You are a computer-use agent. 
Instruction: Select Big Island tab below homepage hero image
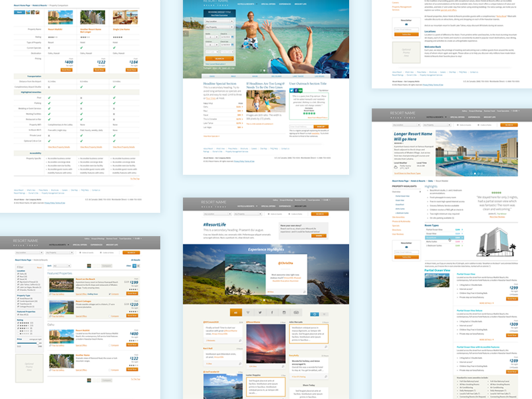click(277, 76)
